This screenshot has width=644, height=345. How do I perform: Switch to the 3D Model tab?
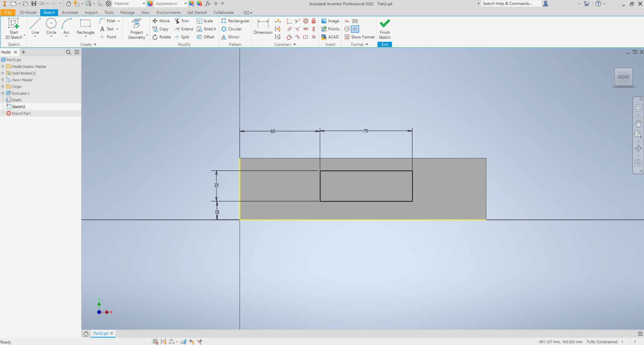pyautogui.click(x=28, y=12)
